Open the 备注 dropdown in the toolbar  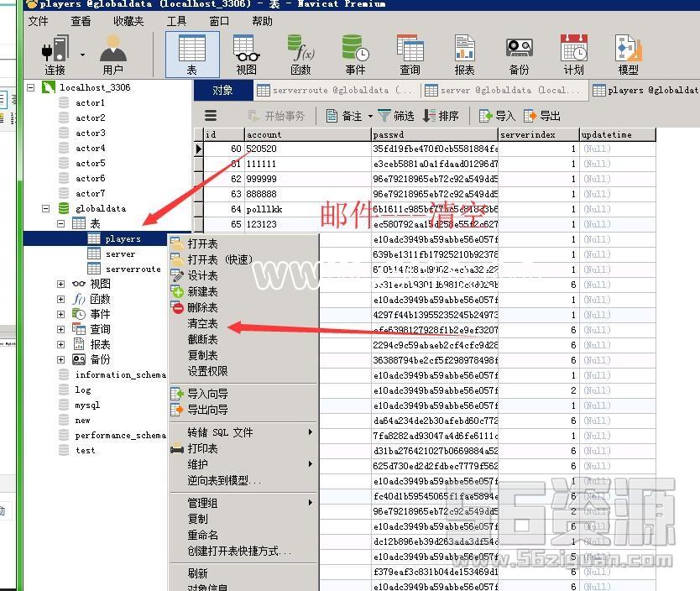coord(368,116)
